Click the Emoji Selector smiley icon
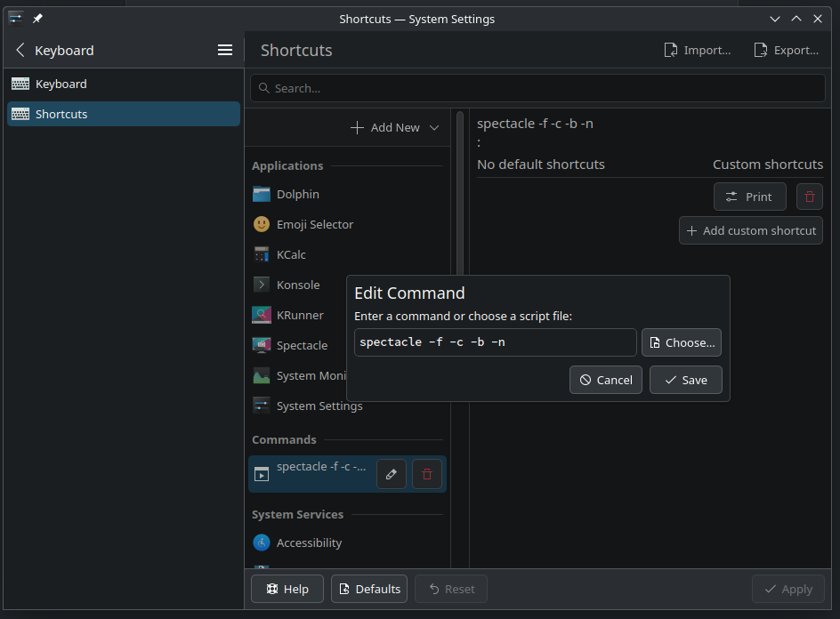This screenshot has height=619, width=840. 262,224
